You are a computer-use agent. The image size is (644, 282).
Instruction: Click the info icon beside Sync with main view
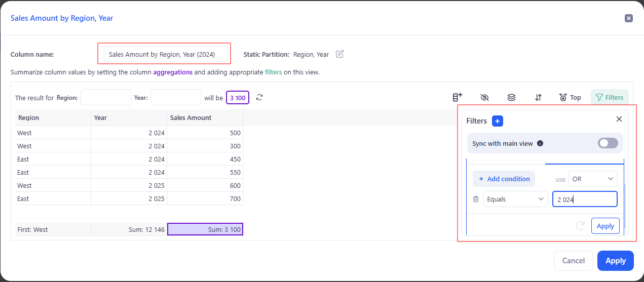click(x=540, y=143)
